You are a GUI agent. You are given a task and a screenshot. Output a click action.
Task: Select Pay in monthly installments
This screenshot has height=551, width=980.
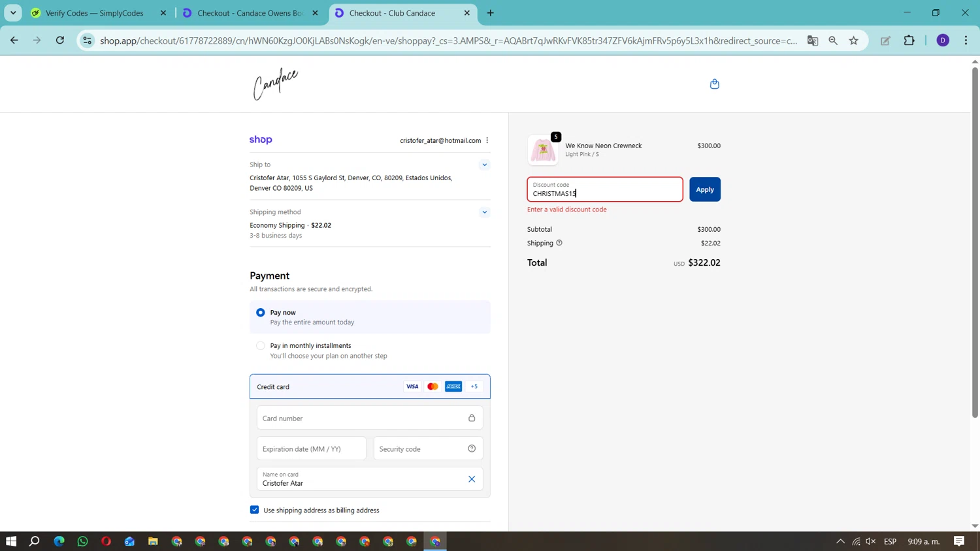point(261,346)
